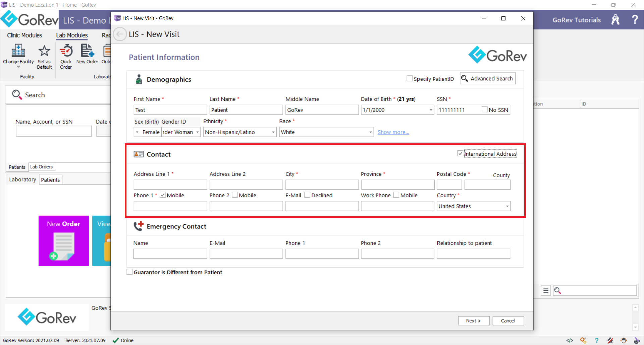Click the GoRev Tutorials person icon
The width and height of the screenshot is (644, 345).
coord(615,20)
